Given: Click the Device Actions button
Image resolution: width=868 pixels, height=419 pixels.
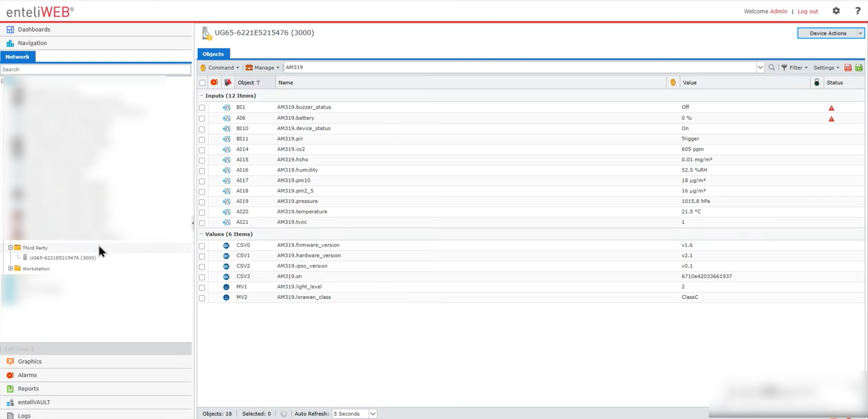Looking at the screenshot, I should pyautogui.click(x=827, y=33).
